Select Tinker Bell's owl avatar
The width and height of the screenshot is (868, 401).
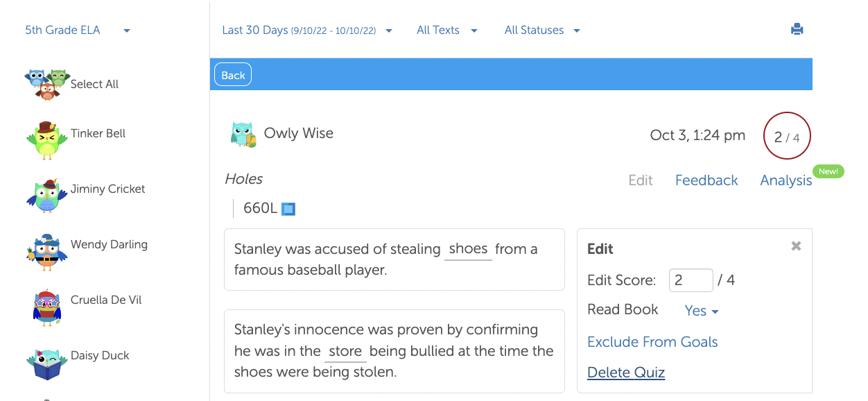point(46,141)
